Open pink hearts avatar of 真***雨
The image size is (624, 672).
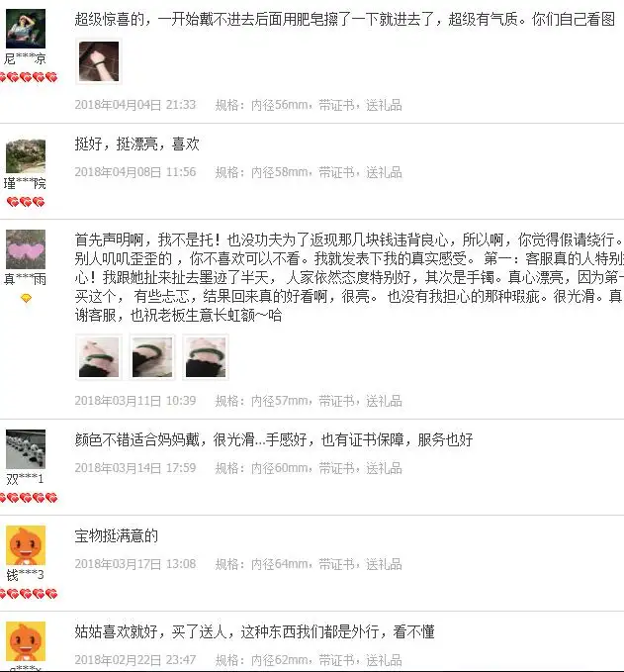(26, 249)
